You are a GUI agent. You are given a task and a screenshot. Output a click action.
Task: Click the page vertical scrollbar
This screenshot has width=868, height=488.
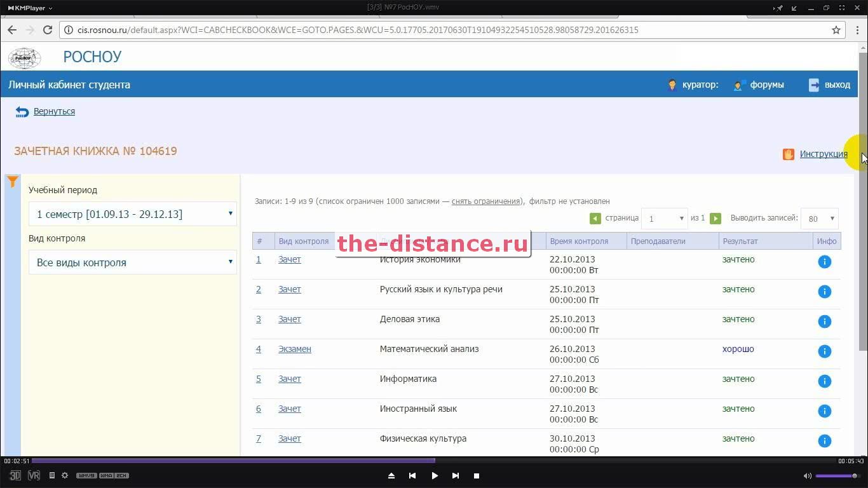pos(863,200)
